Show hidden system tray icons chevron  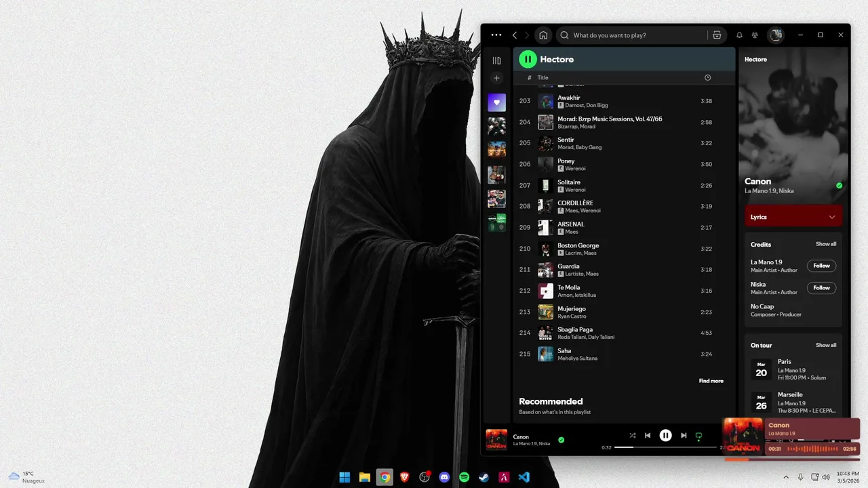tap(786, 477)
